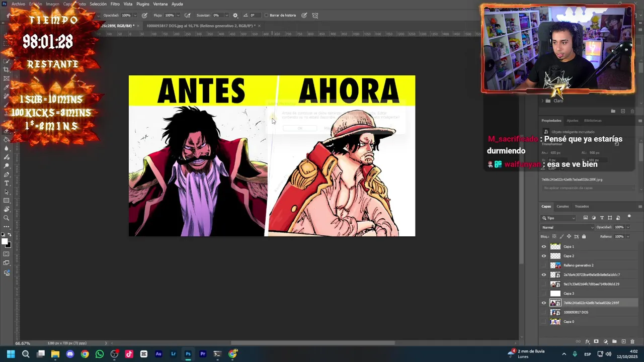Filter layers by smart object icon
Image resolution: width=644 pixels, height=362 pixels.
point(618,218)
